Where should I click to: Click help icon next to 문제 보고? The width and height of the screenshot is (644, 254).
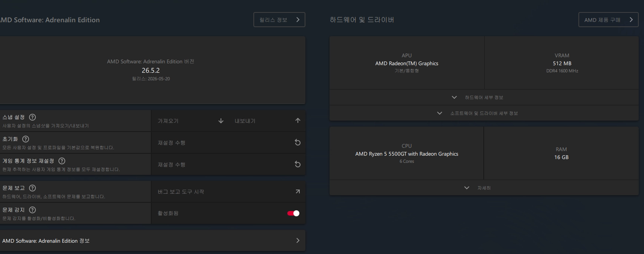tap(32, 188)
